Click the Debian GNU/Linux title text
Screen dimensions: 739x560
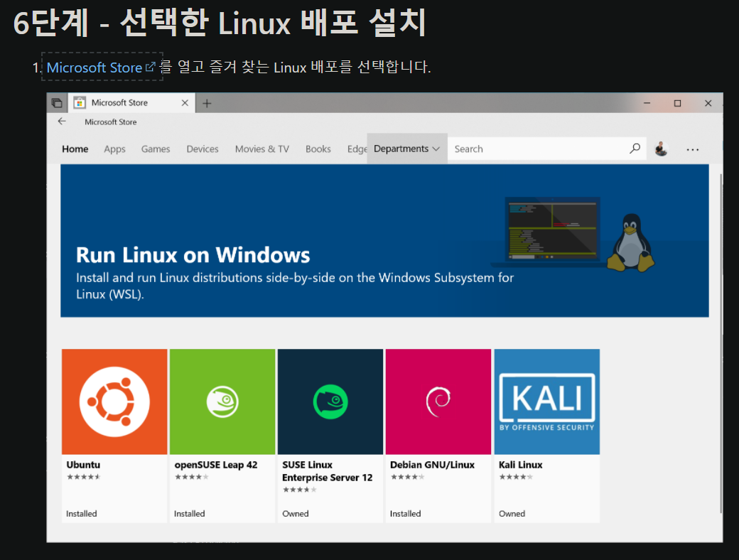pyautogui.click(x=432, y=465)
